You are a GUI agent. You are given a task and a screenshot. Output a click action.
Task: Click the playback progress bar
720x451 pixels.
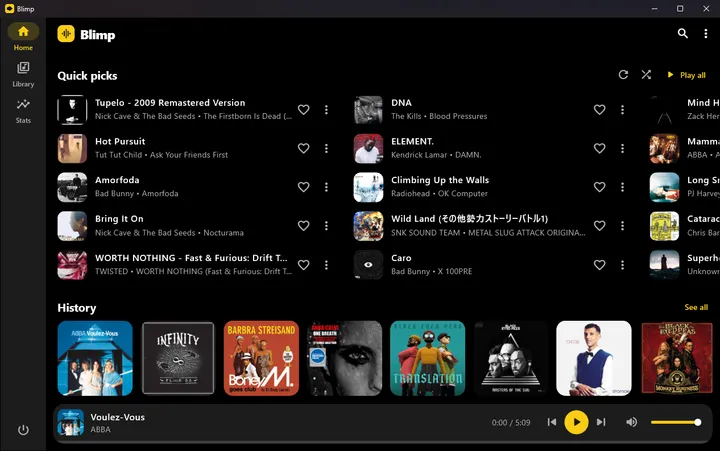[382, 442]
